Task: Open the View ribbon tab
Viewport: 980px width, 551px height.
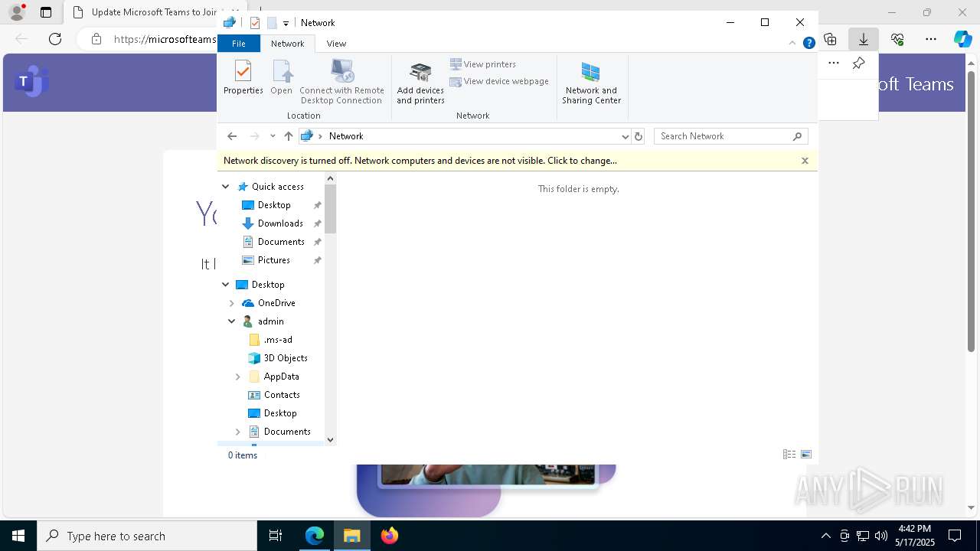Action: (336, 44)
